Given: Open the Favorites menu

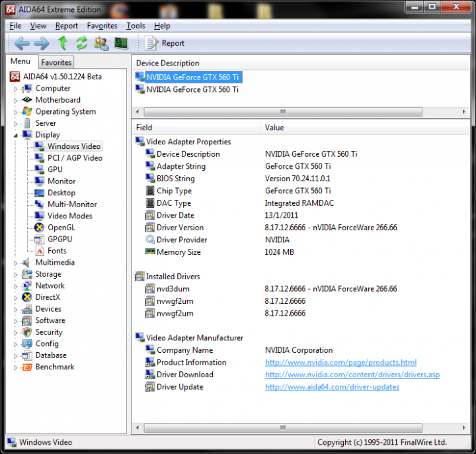Looking at the screenshot, I should pos(102,26).
